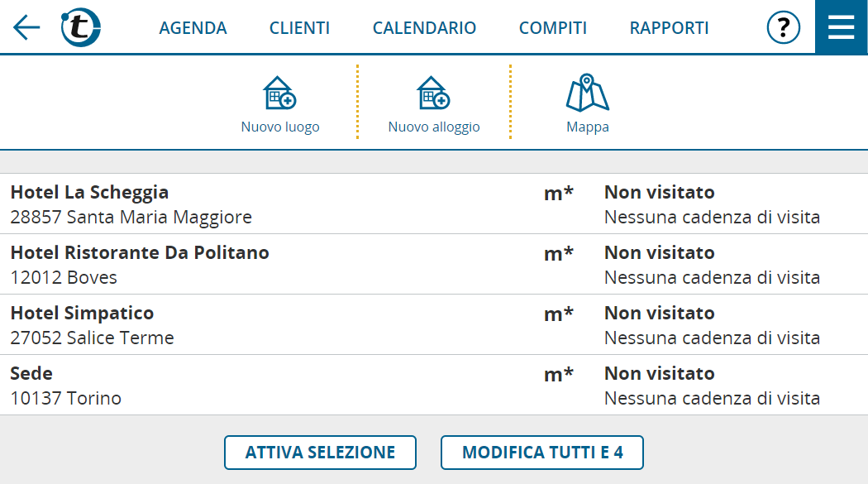Click the m* marker on Hotel Simpatico

click(x=559, y=314)
